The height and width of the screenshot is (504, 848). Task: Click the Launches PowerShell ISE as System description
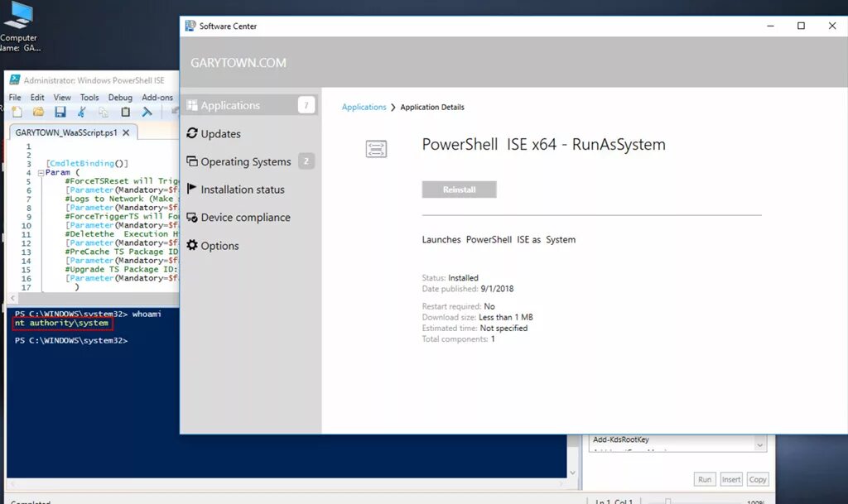point(499,239)
